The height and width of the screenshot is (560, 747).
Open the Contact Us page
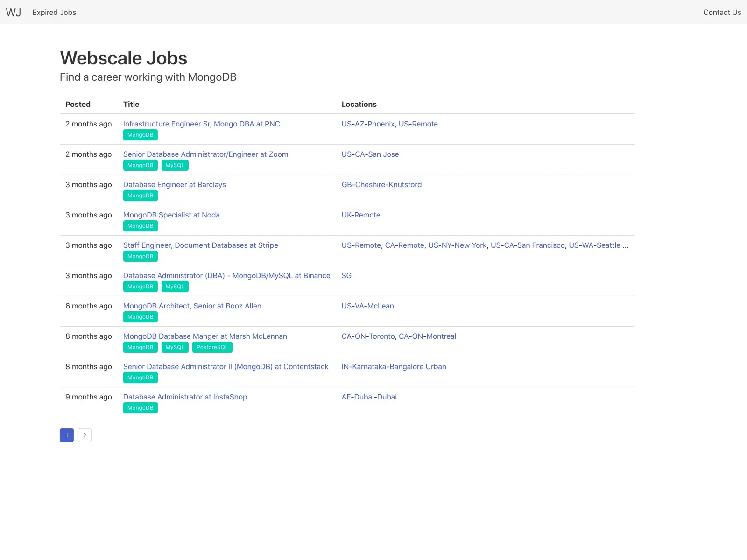click(722, 13)
